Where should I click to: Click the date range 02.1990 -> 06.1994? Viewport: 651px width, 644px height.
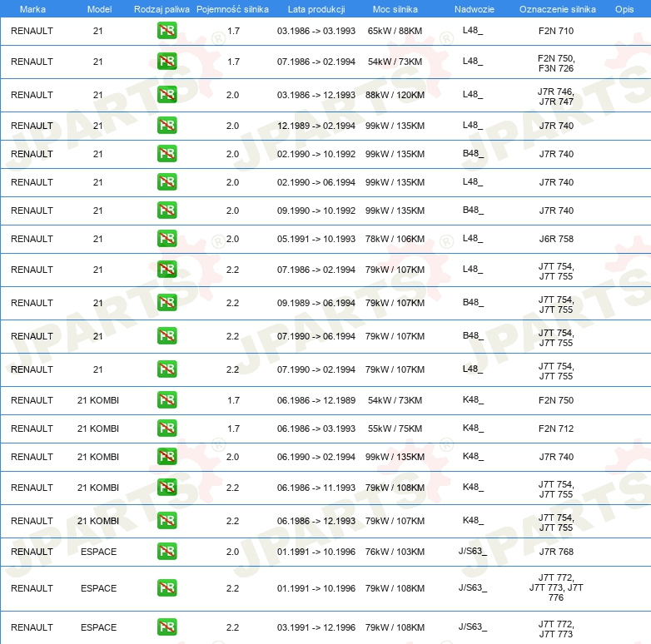(316, 182)
